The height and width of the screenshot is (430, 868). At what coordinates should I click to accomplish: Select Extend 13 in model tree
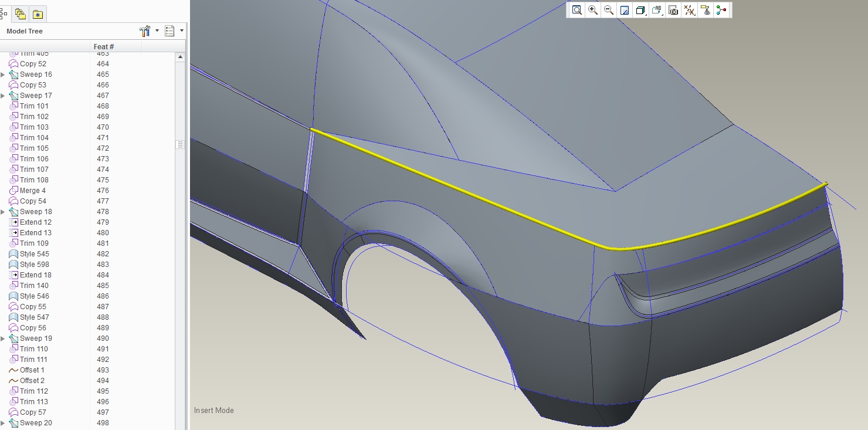pos(36,233)
